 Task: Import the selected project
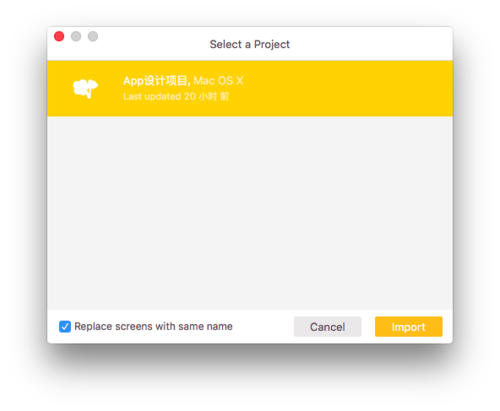coord(408,327)
